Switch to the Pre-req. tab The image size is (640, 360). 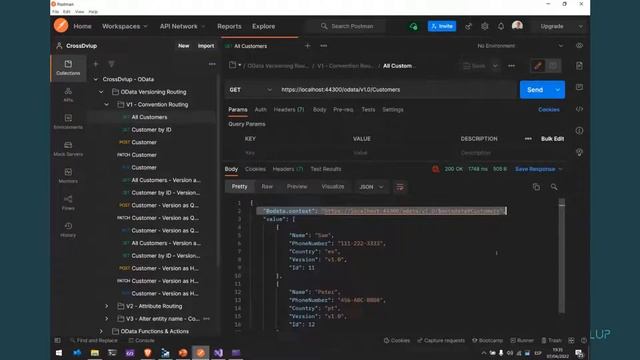(x=343, y=109)
